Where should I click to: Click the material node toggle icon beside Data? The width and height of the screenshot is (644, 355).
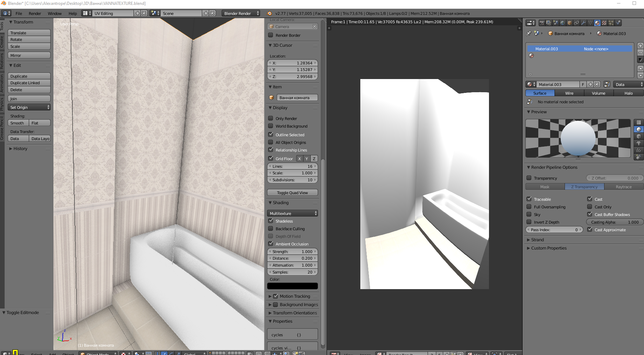pyautogui.click(x=607, y=84)
